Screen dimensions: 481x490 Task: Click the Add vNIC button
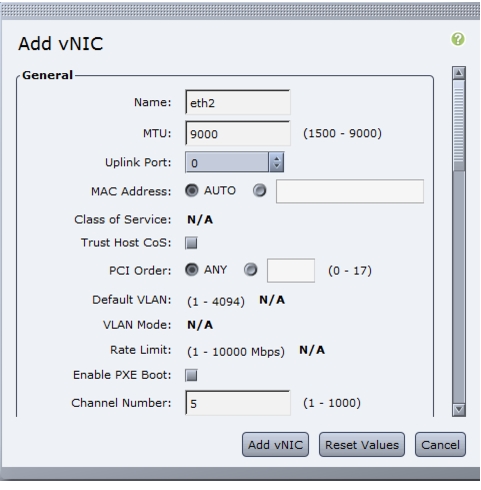tap(275, 445)
